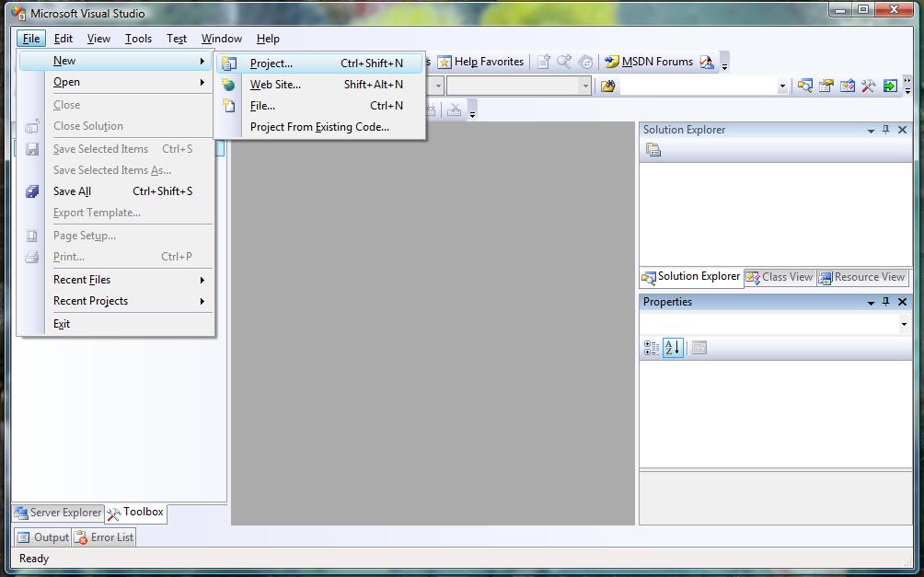Click the New Project icon in the submenu
Image resolution: width=924 pixels, height=577 pixels.
click(x=228, y=63)
